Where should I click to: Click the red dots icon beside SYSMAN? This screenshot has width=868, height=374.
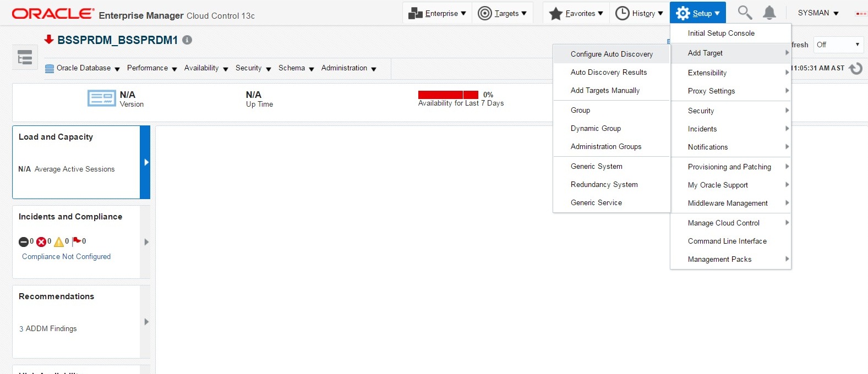(x=861, y=14)
